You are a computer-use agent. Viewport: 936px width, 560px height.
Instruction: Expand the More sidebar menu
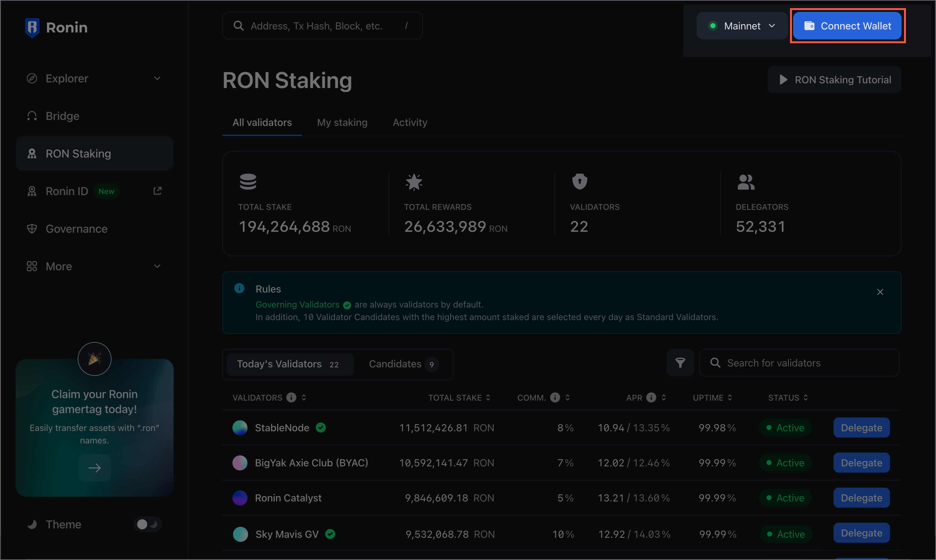click(59, 266)
